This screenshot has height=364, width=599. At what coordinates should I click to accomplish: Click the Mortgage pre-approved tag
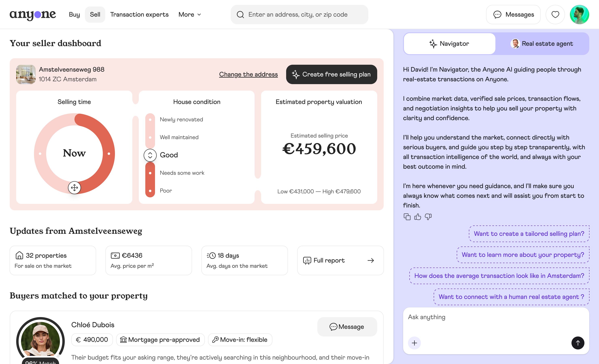pyautogui.click(x=160, y=340)
